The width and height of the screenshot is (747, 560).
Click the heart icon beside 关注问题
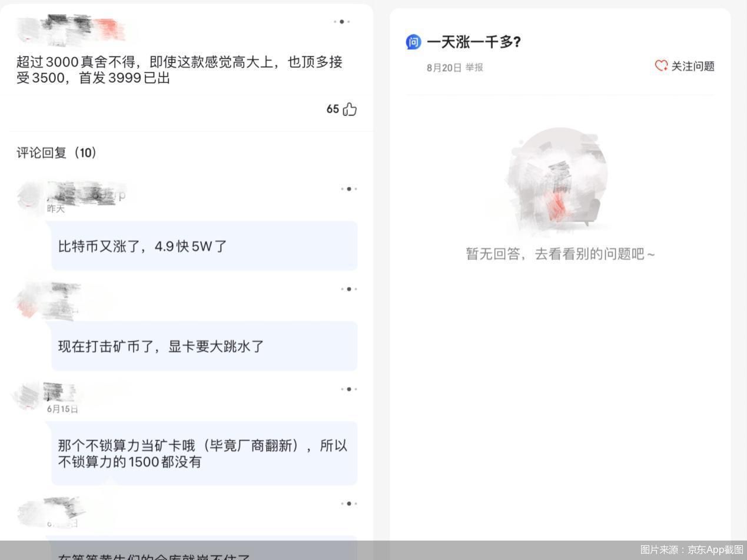661,67
